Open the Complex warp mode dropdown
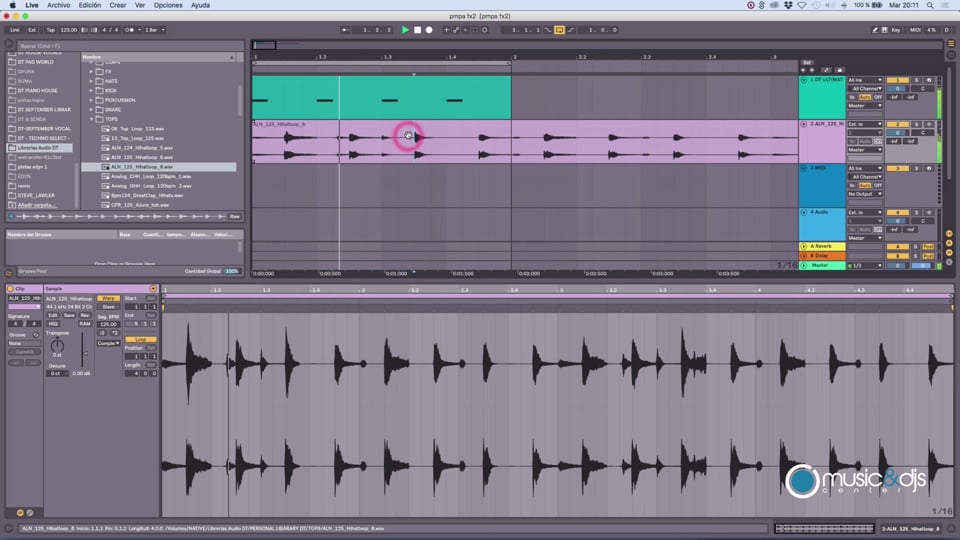Screen dimensions: 960x540 click(x=108, y=343)
